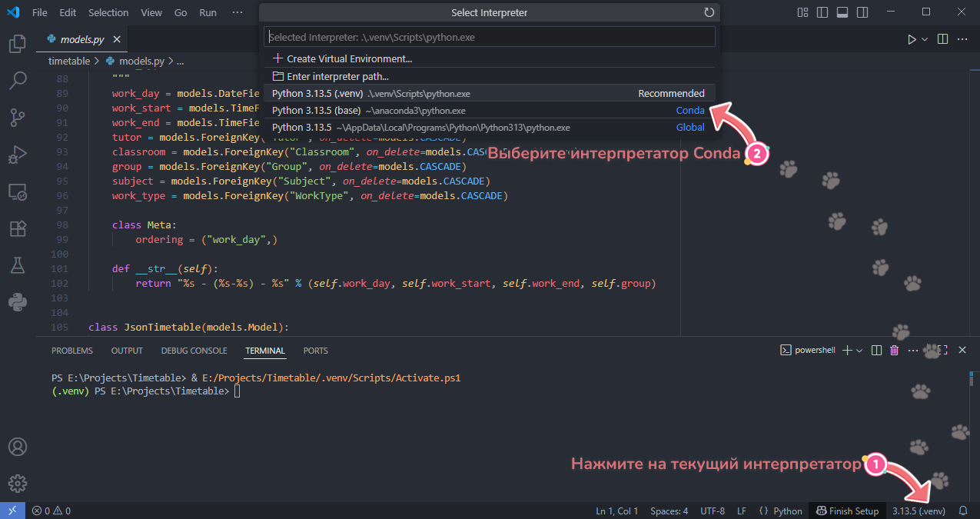Toggle the bottom panel layout button

tap(842, 12)
